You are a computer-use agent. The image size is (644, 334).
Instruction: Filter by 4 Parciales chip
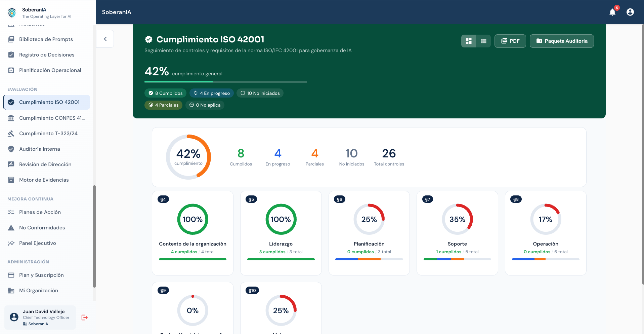tap(163, 105)
